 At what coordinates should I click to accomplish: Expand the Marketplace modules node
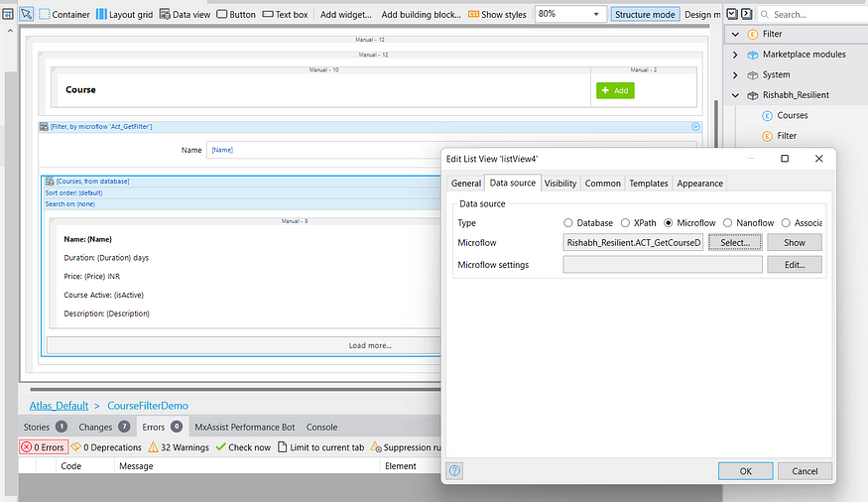(x=735, y=55)
